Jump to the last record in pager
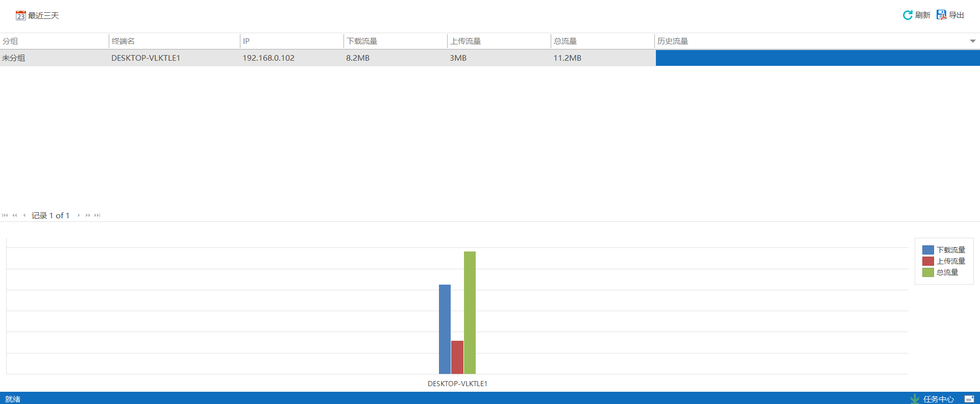The height and width of the screenshot is (404, 980). (x=97, y=215)
